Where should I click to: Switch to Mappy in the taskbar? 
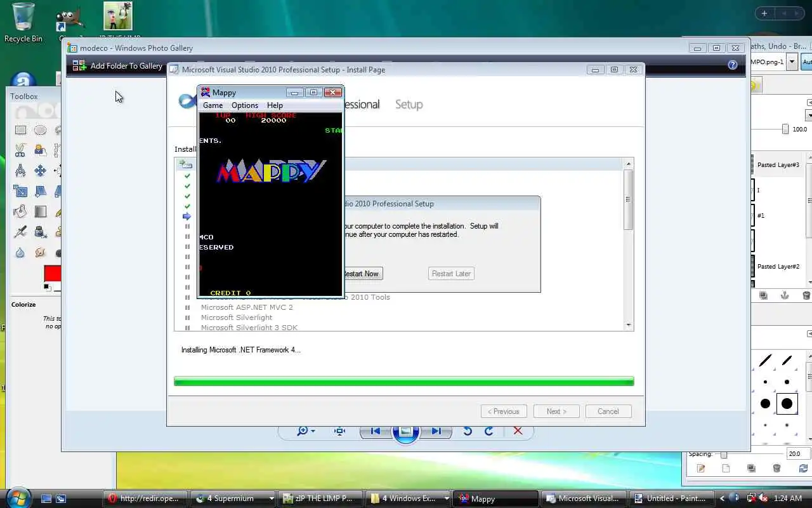(497, 498)
